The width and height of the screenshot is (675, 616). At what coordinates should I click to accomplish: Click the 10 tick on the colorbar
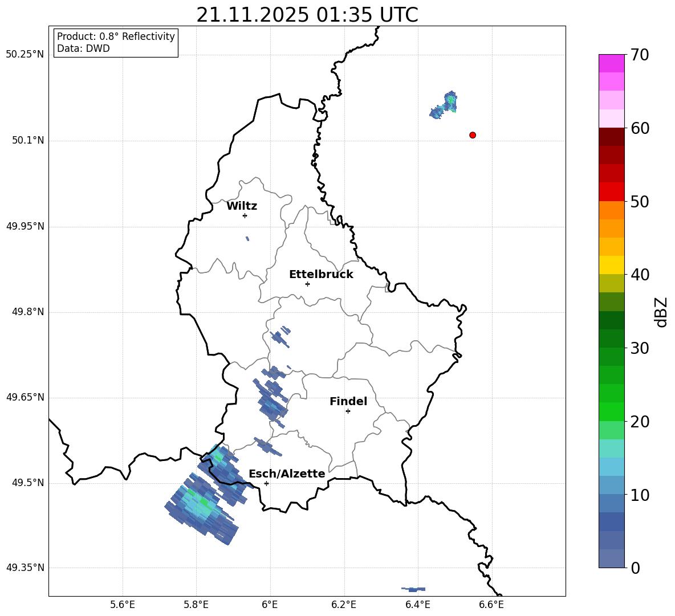point(640,495)
